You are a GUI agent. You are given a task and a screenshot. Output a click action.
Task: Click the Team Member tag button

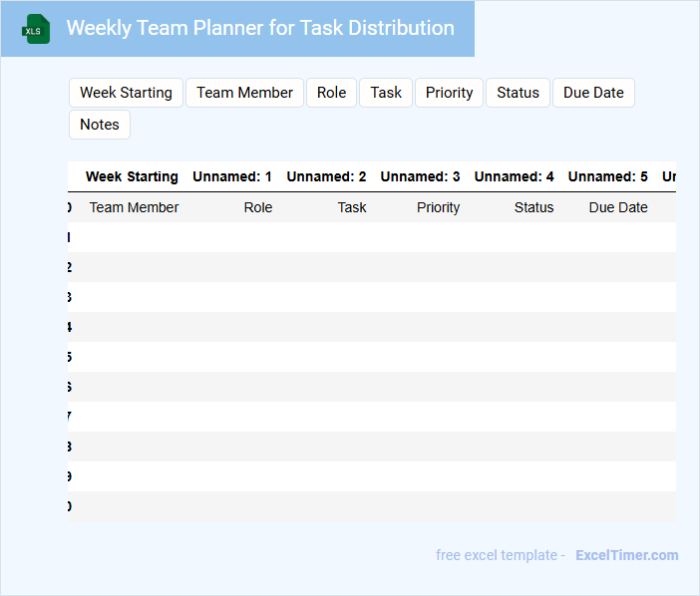coord(244,93)
